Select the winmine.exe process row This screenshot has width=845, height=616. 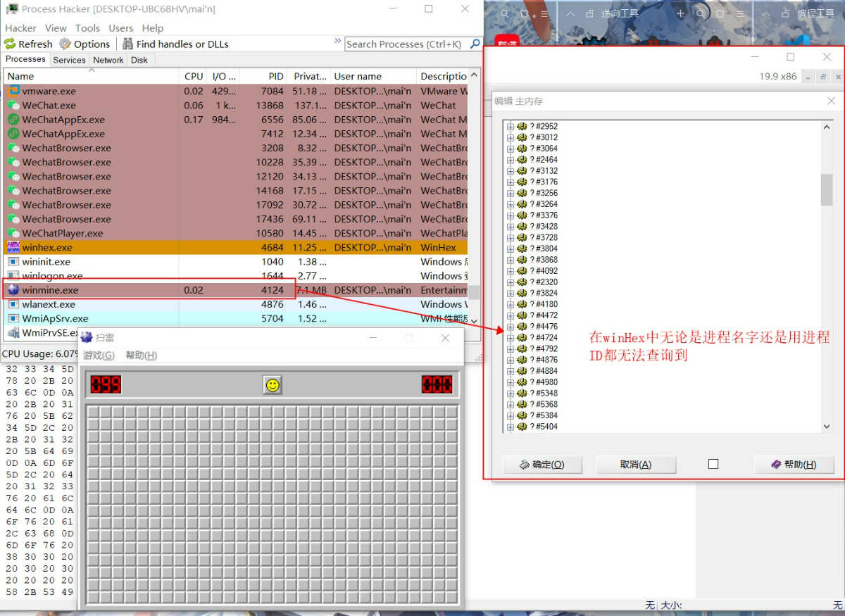[x=141, y=290]
